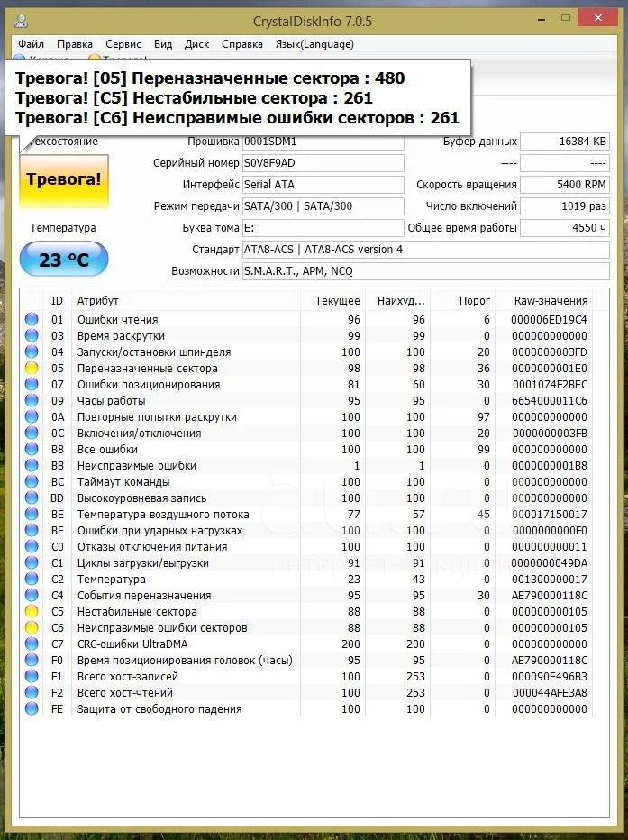The height and width of the screenshot is (840, 628).
Task: Click the Текущее column header
Action: click(x=332, y=300)
